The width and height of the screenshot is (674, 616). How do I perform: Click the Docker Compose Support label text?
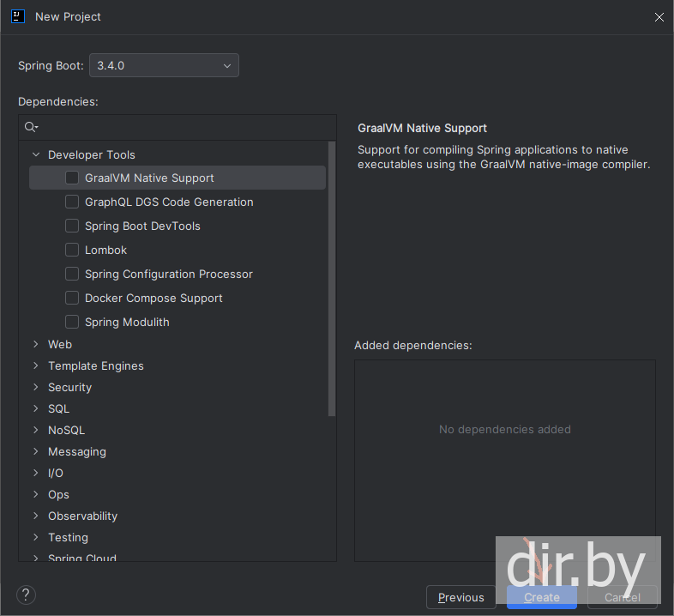pos(153,298)
